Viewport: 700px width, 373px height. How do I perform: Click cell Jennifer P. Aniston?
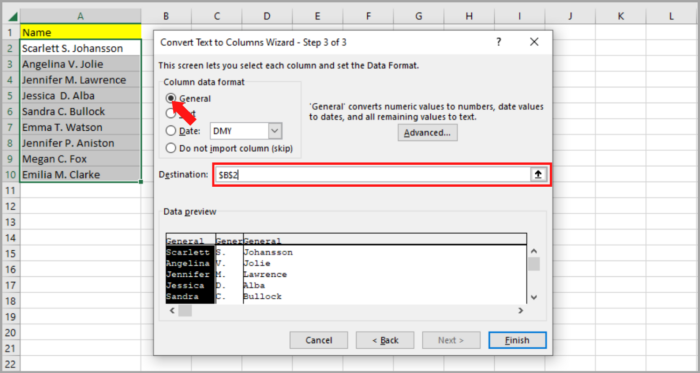[80, 143]
